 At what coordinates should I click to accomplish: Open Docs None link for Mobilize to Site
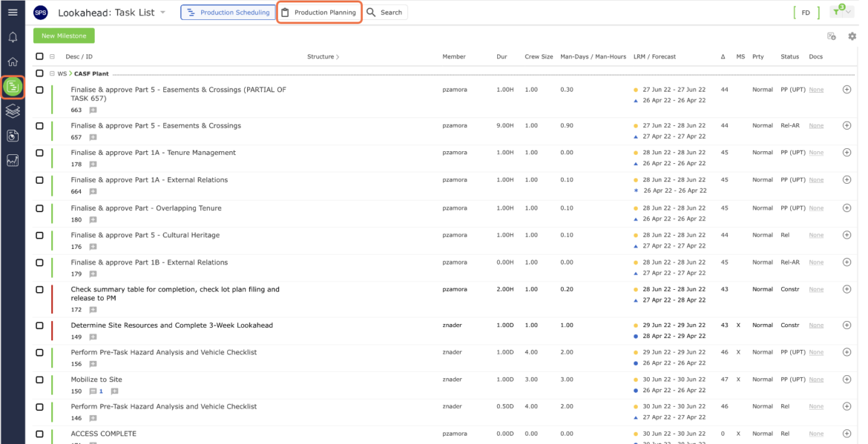[816, 380]
